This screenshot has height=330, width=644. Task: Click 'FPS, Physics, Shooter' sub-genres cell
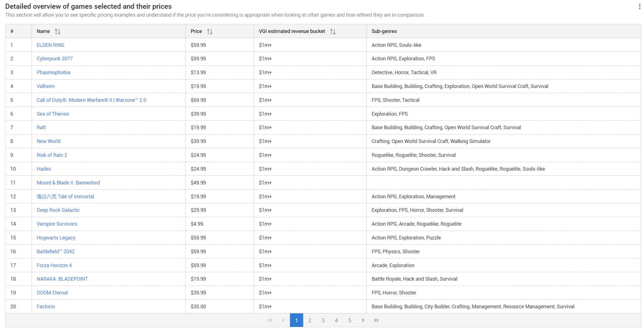[x=504, y=251]
